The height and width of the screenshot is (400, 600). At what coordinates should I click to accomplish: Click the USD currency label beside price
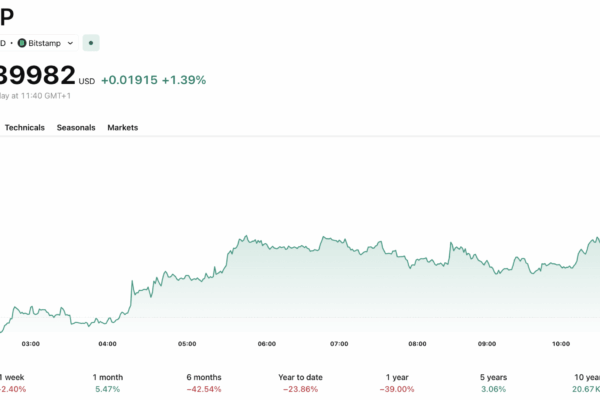[x=86, y=82]
